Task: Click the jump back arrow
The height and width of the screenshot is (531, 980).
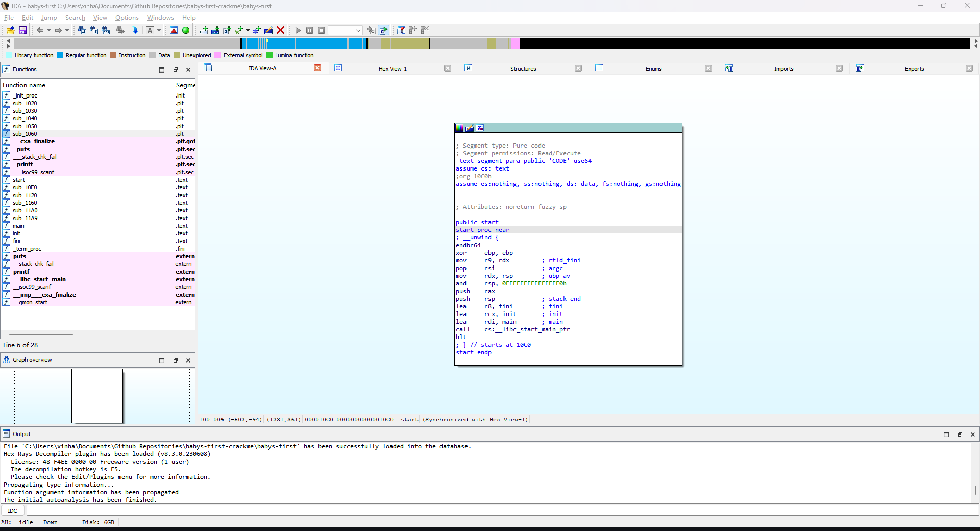Action: coord(40,31)
